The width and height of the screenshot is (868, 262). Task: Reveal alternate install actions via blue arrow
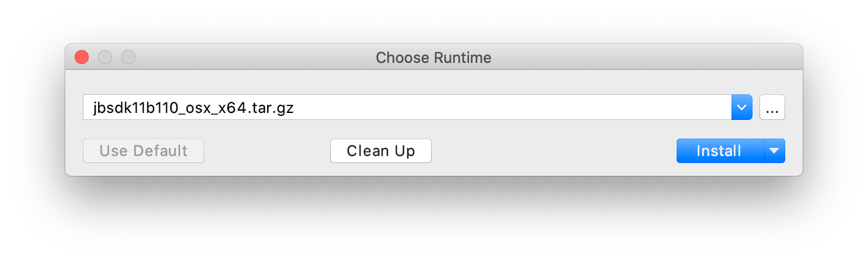click(x=774, y=151)
